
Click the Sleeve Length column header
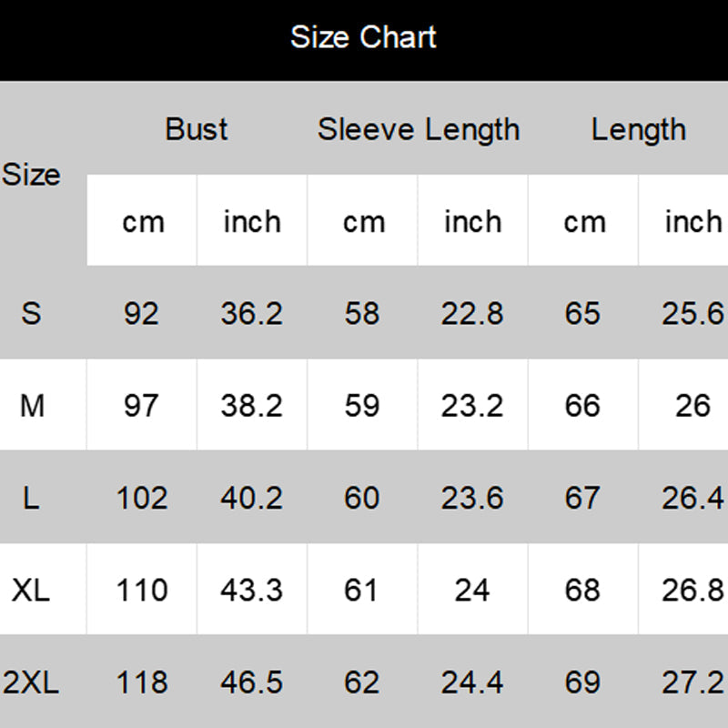(418, 129)
